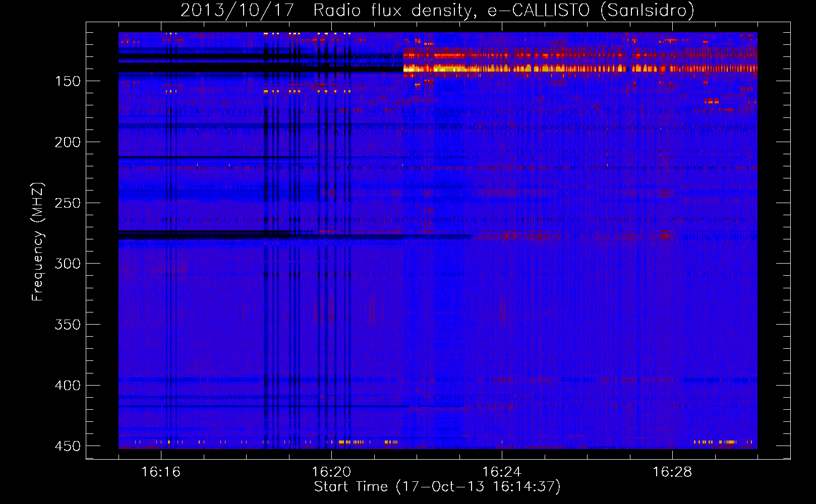Click the bright yellow emission band near 140 MHz
The image size is (816, 504).
(x=580, y=69)
